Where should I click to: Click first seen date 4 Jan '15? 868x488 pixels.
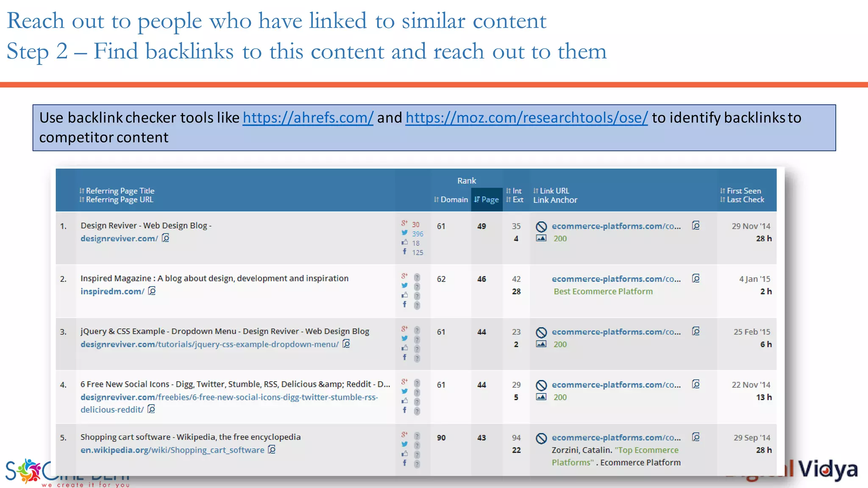(755, 279)
